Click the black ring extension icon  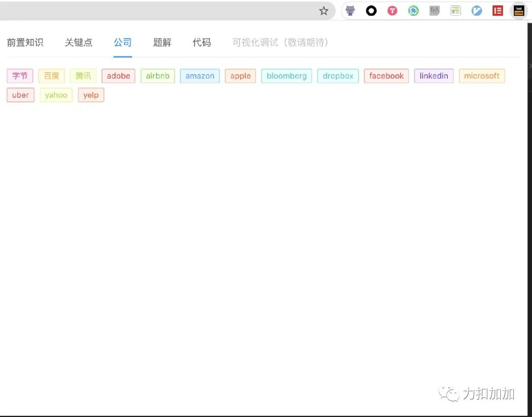[x=371, y=11]
